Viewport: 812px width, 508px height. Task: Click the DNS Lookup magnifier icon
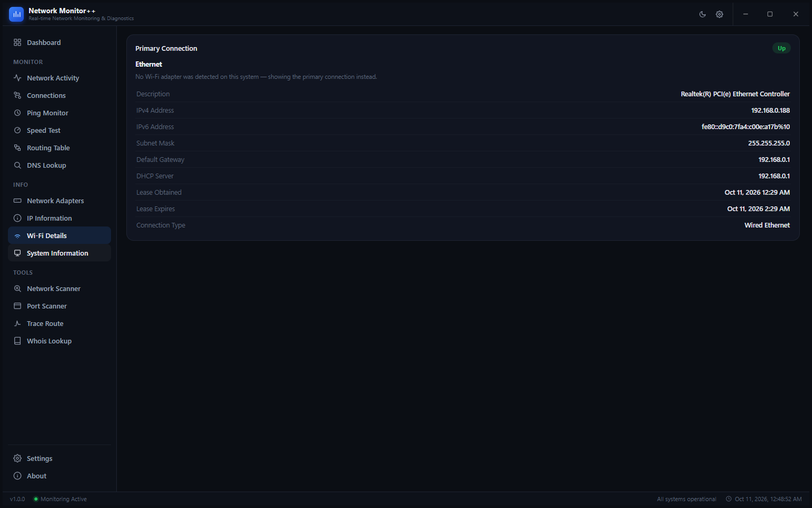(x=17, y=165)
